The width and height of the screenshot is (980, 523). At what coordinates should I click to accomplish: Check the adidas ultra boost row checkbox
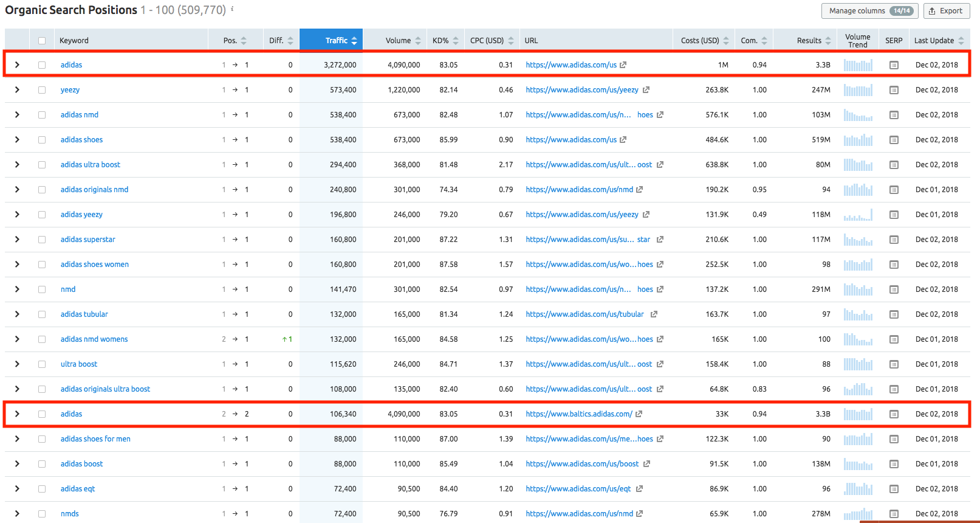tap(42, 165)
